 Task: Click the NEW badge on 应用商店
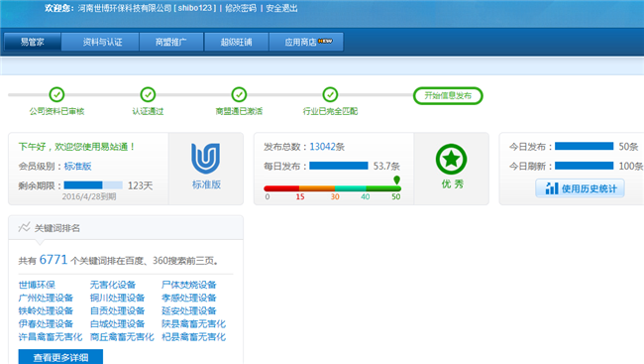(x=325, y=41)
